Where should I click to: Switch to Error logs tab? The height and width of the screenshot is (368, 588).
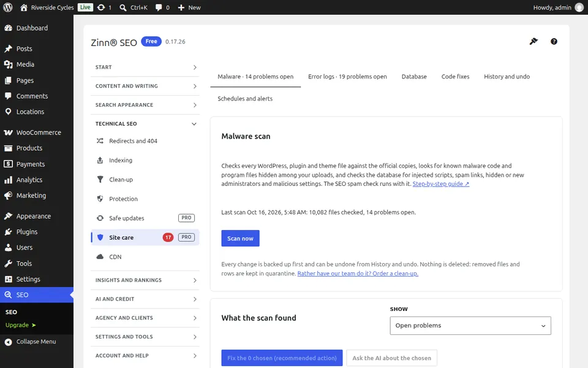coord(347,77)
